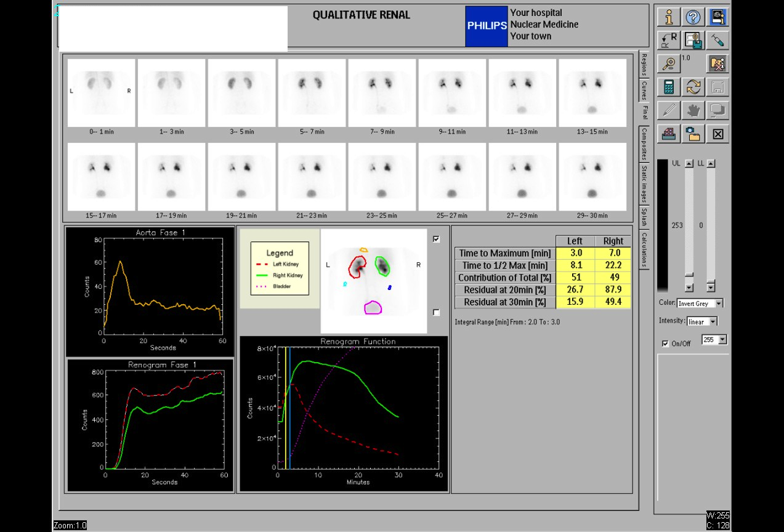Toggle the checked box beside kidney ROI image
Screen dimensions: 784x532
437,239
